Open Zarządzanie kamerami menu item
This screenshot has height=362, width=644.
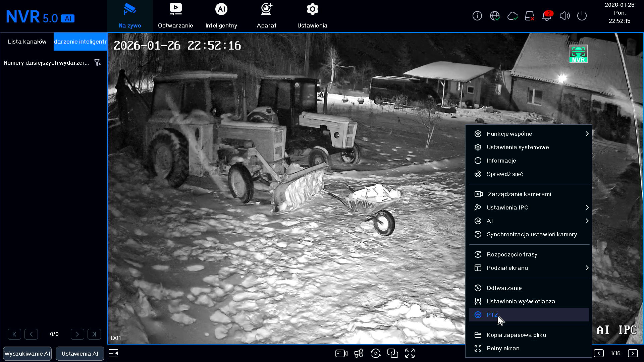click(x=529, y=194)
